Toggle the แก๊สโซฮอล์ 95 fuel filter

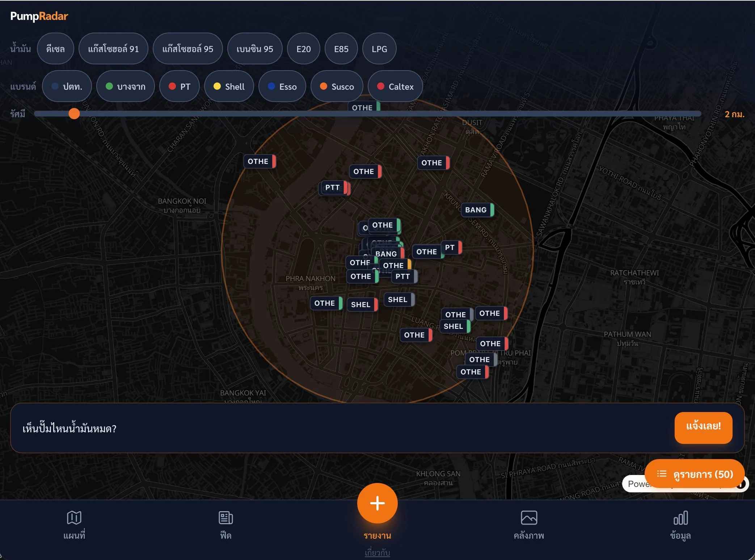pos(187,49)
